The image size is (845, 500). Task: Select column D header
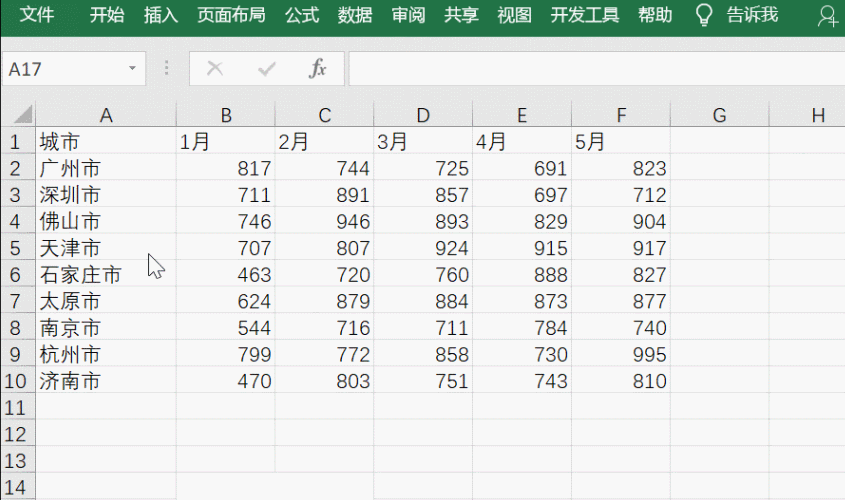pyautogui.click(x=423, y=115)
